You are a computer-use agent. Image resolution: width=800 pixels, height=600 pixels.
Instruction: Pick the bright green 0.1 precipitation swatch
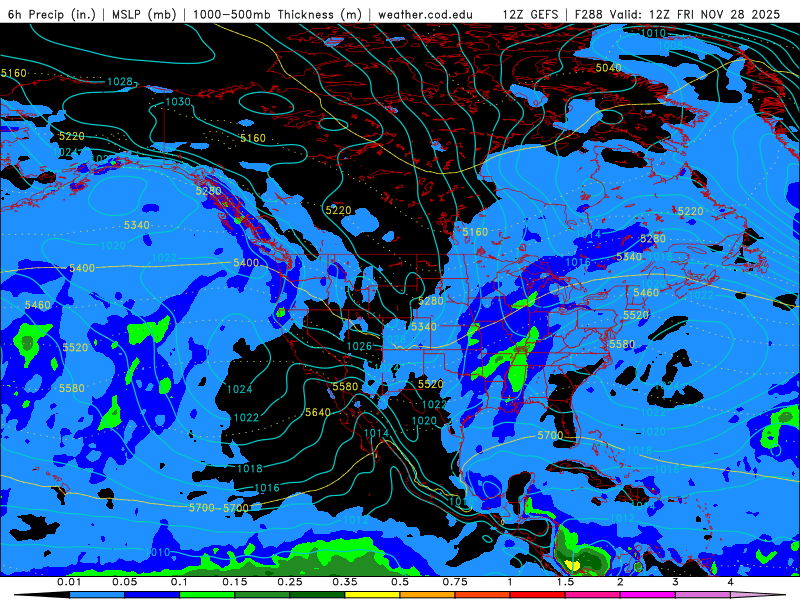pyautogui.click(x=207, y=595)
